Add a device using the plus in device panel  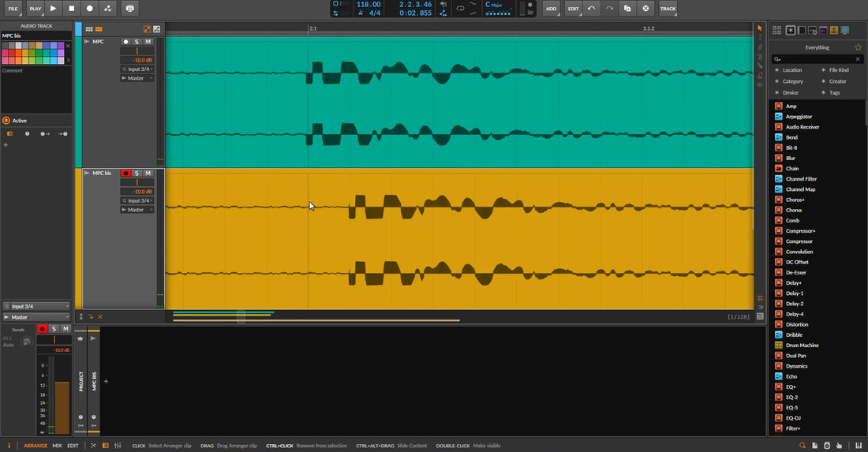106,381
